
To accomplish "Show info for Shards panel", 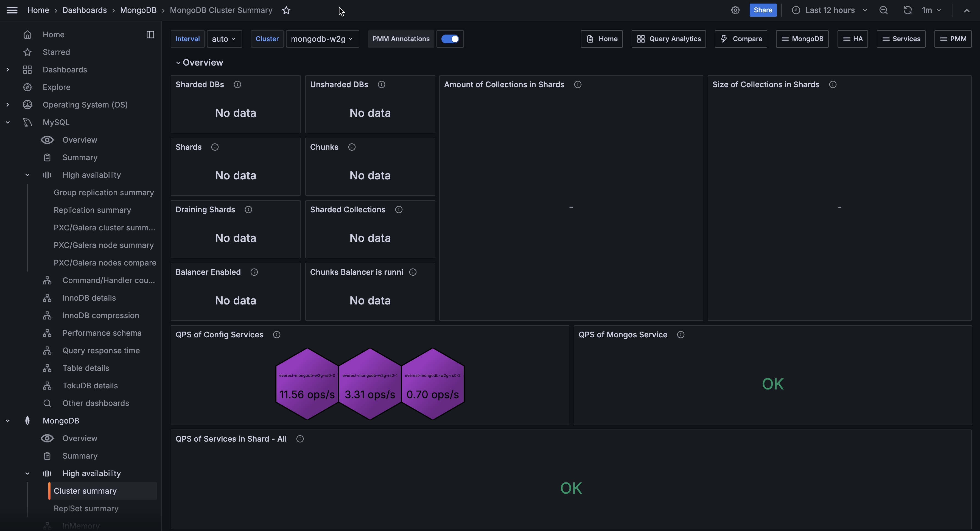I will [x=215, y=147].
